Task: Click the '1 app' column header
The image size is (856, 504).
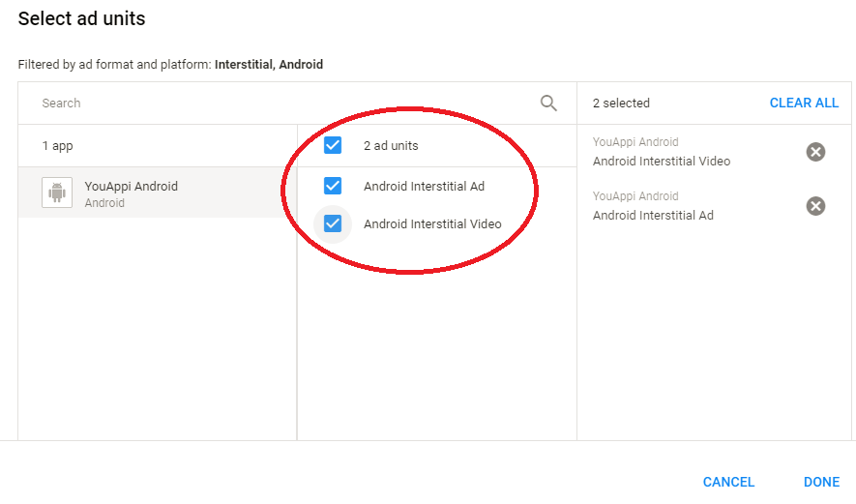Action: (57, 146)
